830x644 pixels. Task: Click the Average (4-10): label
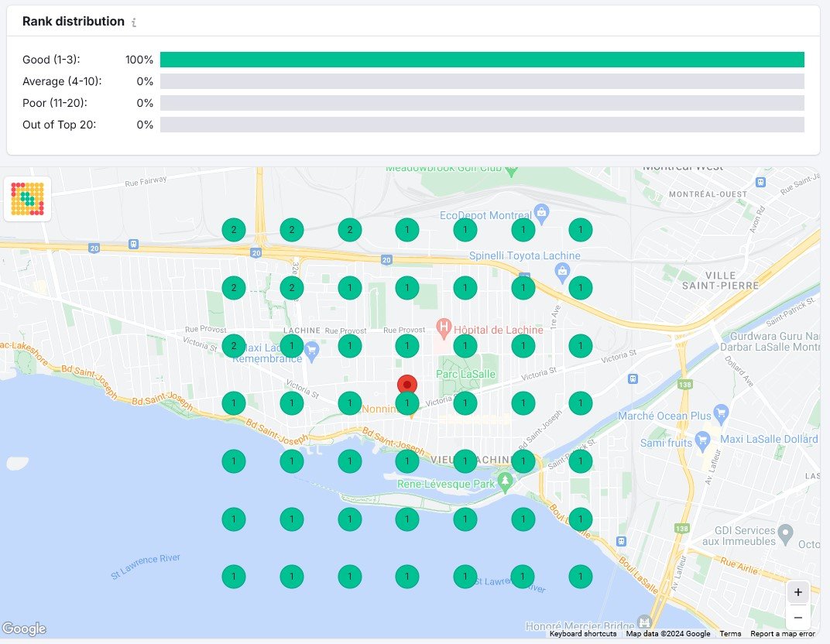(62, 81)
